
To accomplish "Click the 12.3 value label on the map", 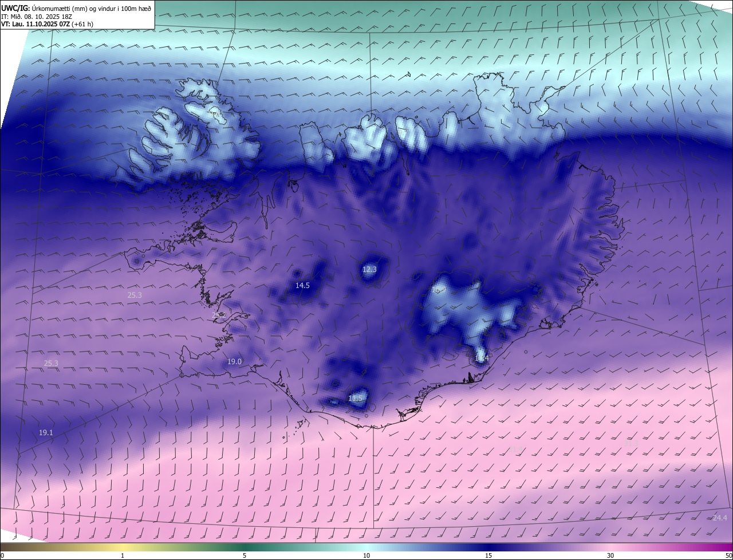I will click(x=369, y=269).
